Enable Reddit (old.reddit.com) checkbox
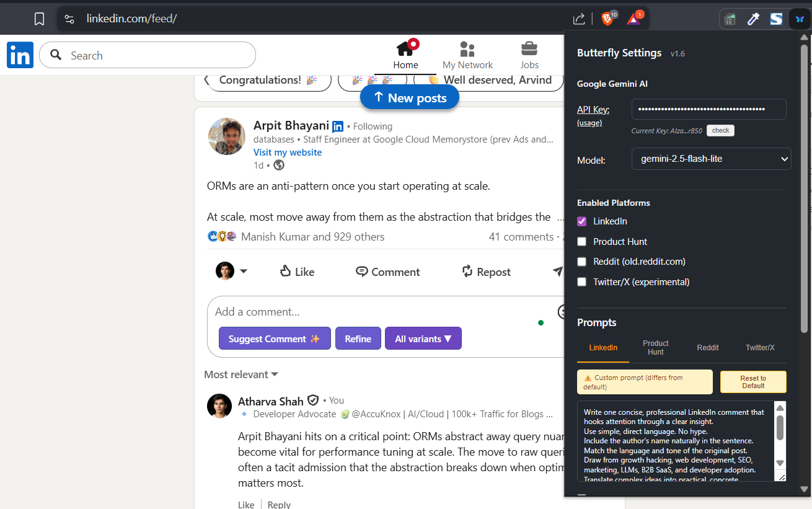 [581, 262]
